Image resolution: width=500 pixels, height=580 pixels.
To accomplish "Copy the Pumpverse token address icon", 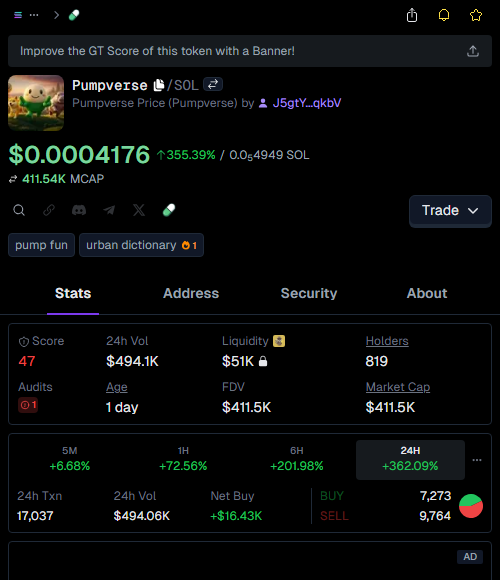I will (159, 85).
